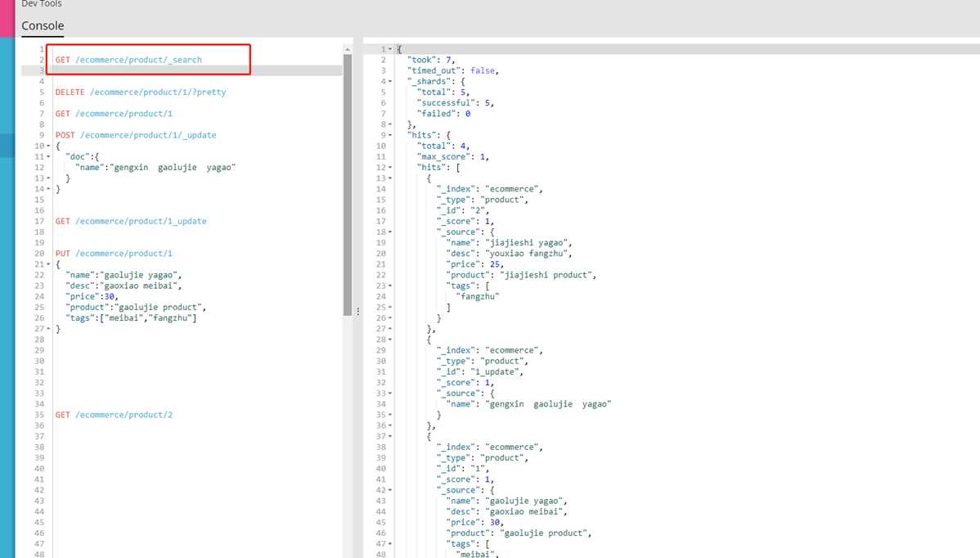
Task: Toggle fold arrow at response line 8
Action: 391,124
